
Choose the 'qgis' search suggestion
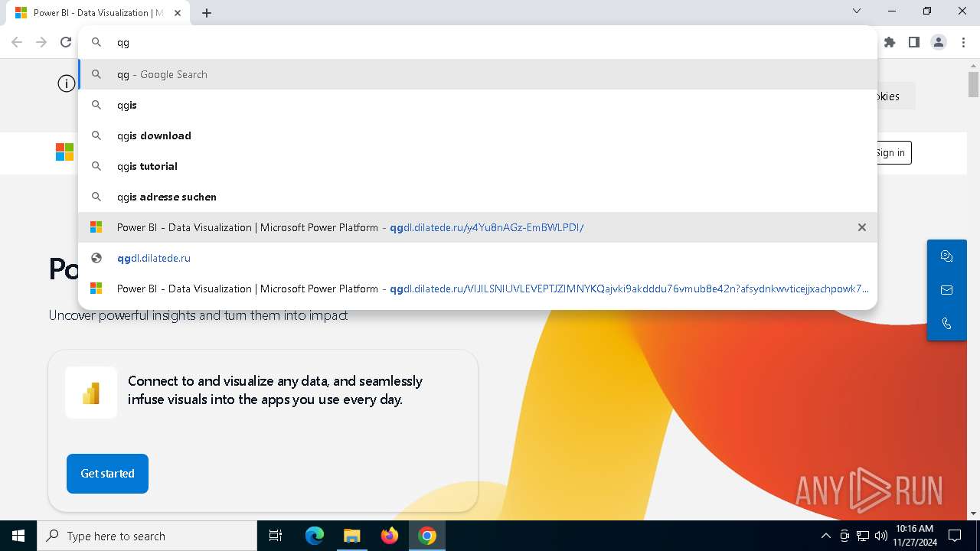tap(478, 105)
